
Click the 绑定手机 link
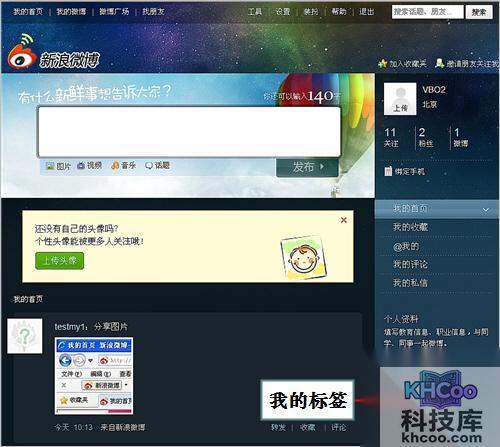pyautogui.click(x=410, y=171)
